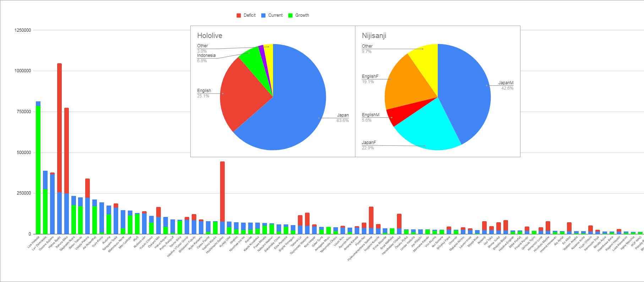The height and width of the screenshot is (282, 644).
Task: Click the JapanM 42.6% pie label
Action: [506, 85]
